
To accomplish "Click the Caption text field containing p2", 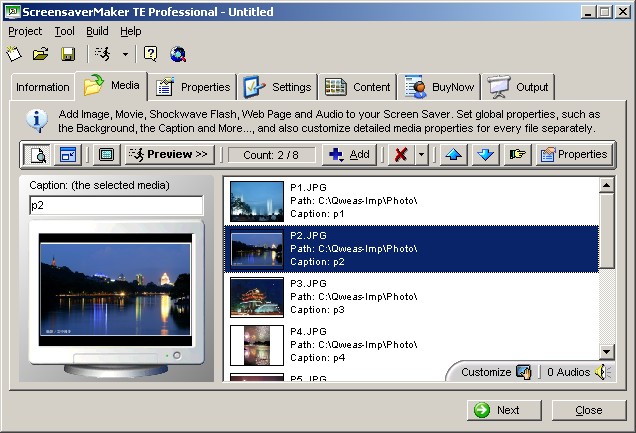I will point(116,206).
